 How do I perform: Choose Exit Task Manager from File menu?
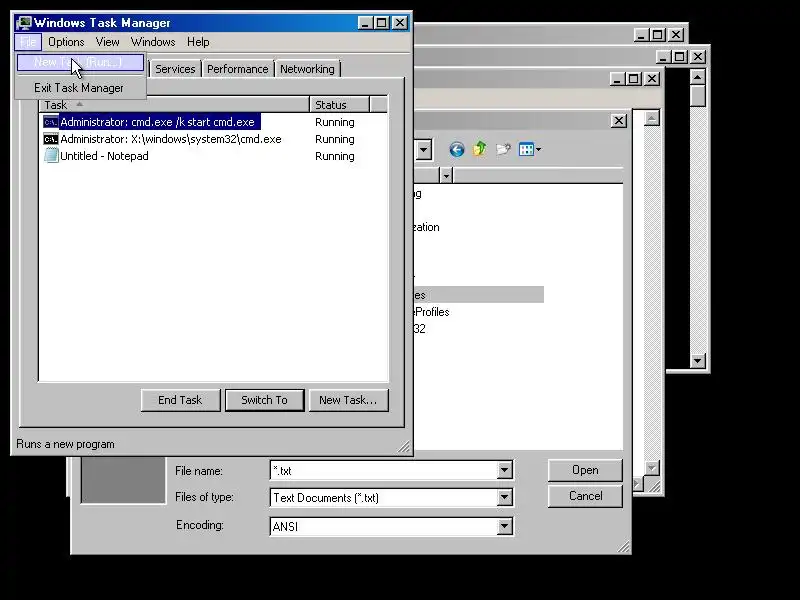(x=81, y=88)
